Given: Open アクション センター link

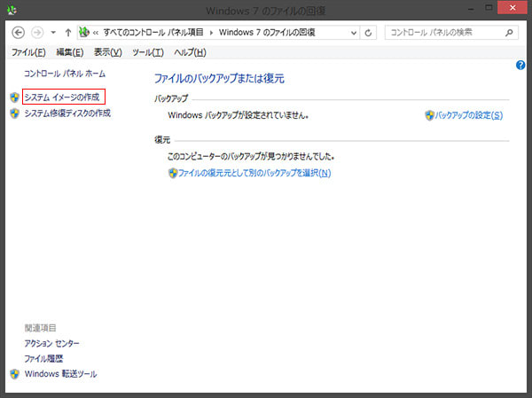Looking at the screenshot, I should (51, 343).
